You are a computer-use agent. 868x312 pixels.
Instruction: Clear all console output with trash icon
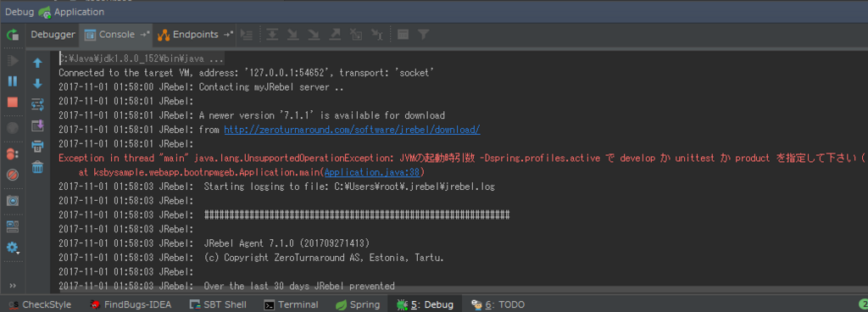37,167
